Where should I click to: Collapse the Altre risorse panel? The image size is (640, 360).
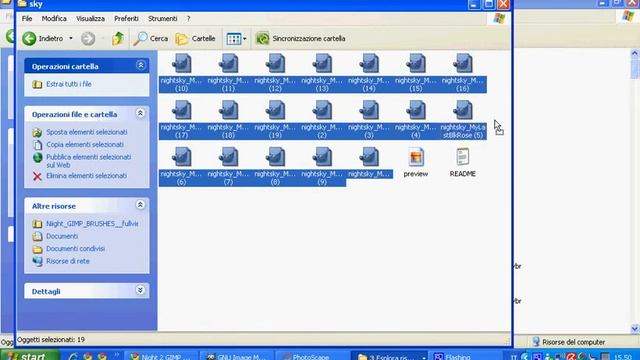[x=140, y=205]
